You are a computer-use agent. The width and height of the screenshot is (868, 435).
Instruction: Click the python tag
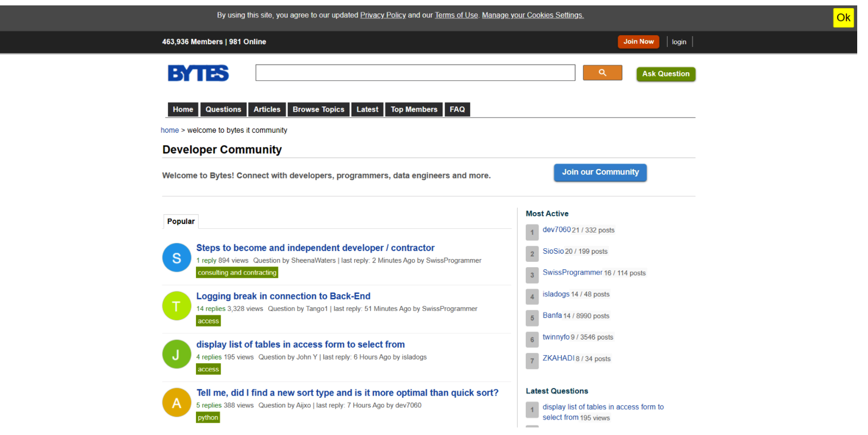pos(208,418)
